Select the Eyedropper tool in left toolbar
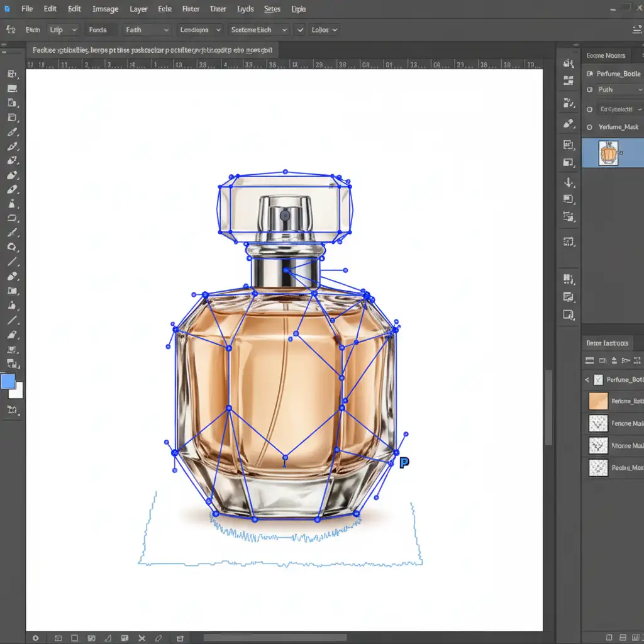The height and width of the screenshot is (644, 644). (12, 132)
